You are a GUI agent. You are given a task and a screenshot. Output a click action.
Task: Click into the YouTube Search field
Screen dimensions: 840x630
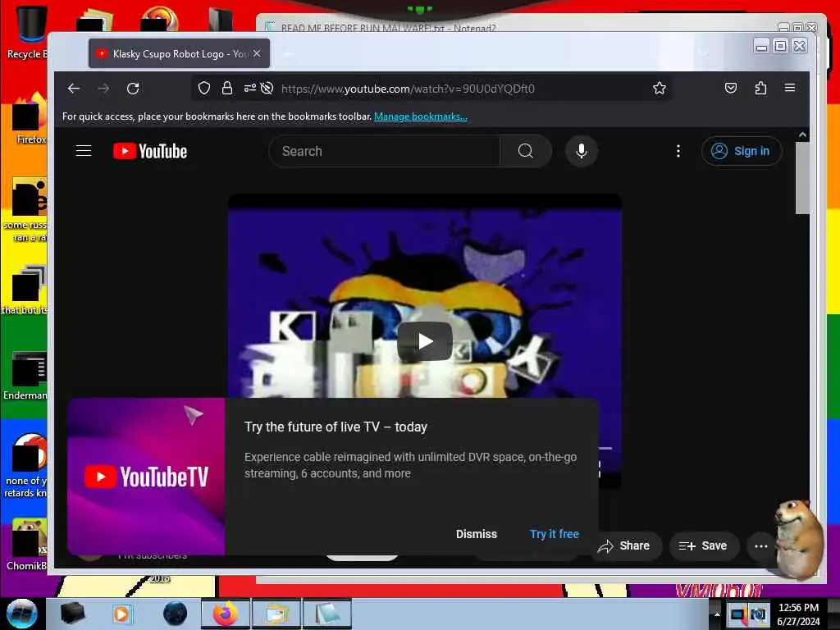(385, 151)
